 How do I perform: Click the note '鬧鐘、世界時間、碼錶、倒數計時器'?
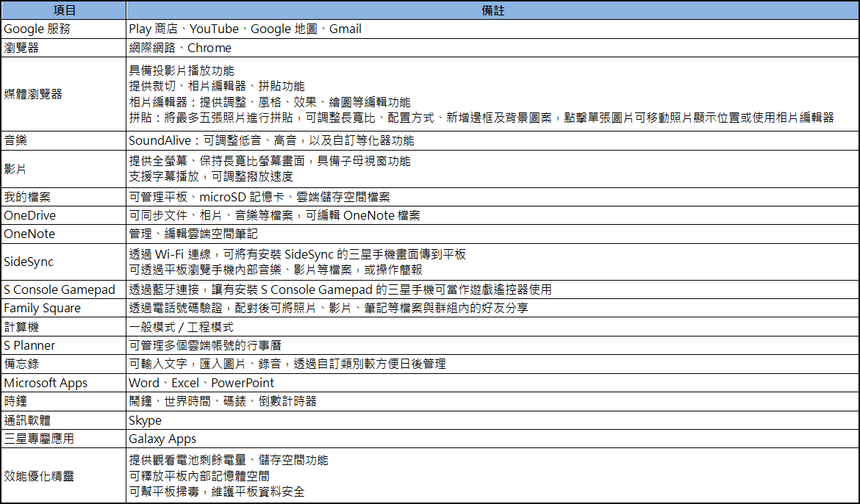[223, 401]
